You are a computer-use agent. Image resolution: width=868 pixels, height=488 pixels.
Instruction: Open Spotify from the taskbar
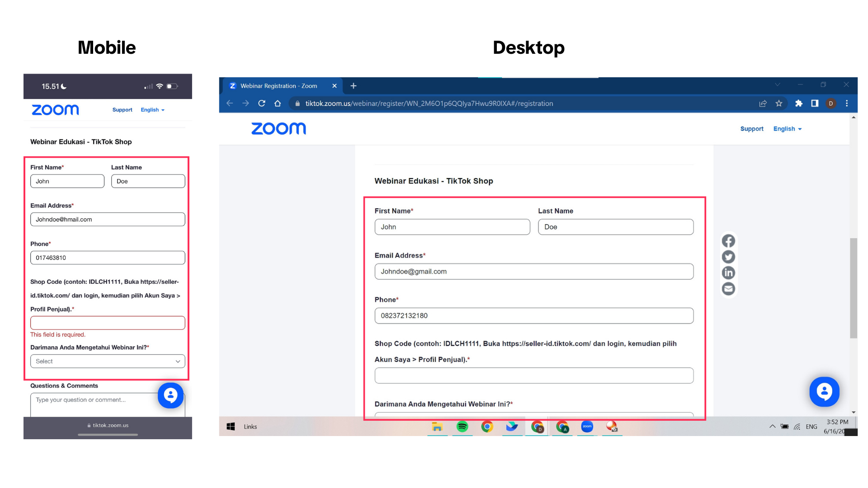462,427
